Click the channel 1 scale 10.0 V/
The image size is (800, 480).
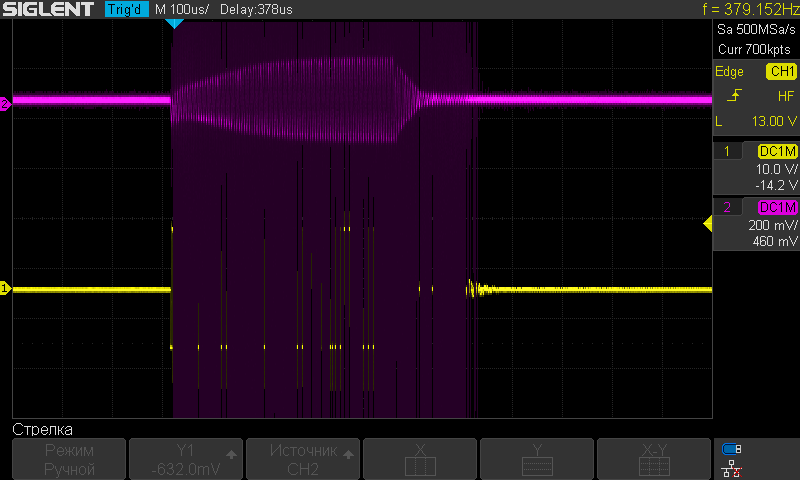coord(776,169)
